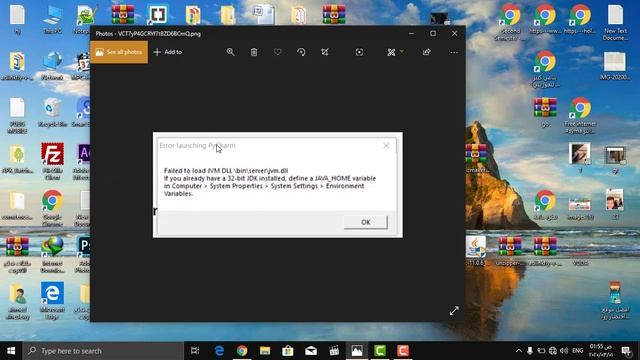Enter fullscreen with diagonal arrows icon
The height and width of the screenshot is (360, 640).
pyautogui.click(x=454, y=311)
